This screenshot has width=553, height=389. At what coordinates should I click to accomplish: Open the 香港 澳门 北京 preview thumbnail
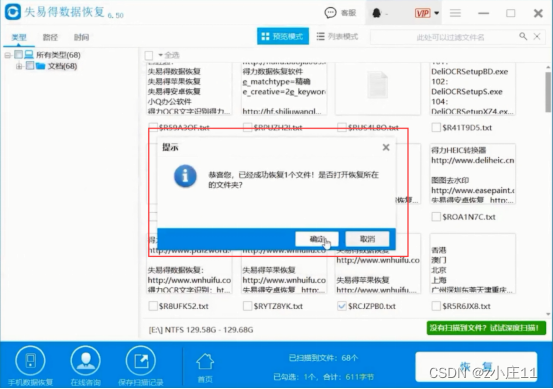tap(472, 263)
